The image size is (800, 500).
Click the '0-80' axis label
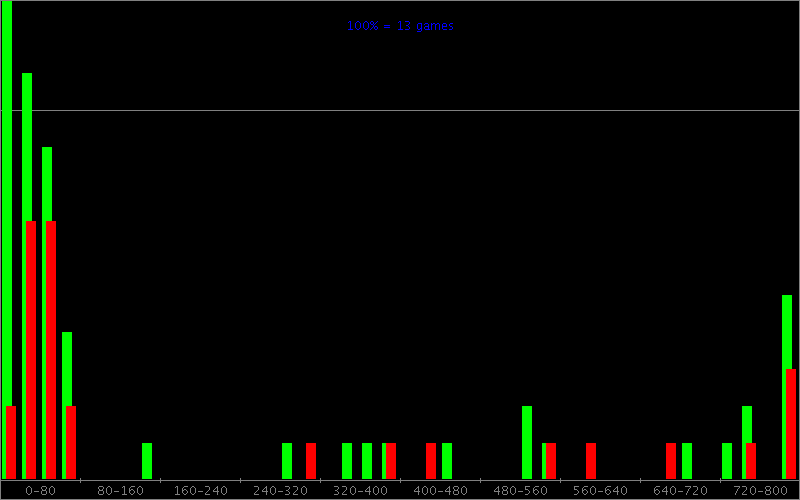coord(40,491)
